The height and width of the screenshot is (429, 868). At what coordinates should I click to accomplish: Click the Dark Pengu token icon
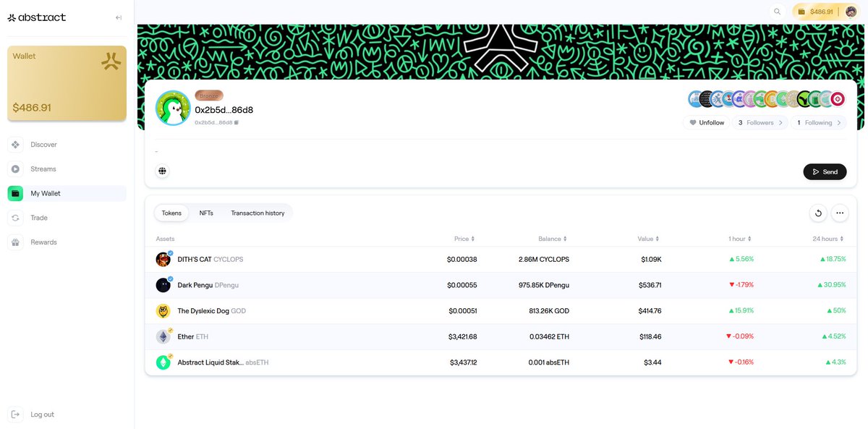click(x=163, y=285)
